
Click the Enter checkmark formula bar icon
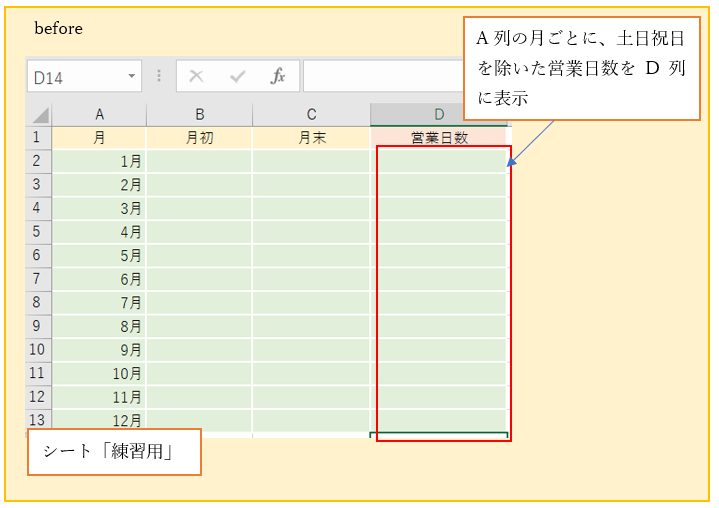(237, 77)
